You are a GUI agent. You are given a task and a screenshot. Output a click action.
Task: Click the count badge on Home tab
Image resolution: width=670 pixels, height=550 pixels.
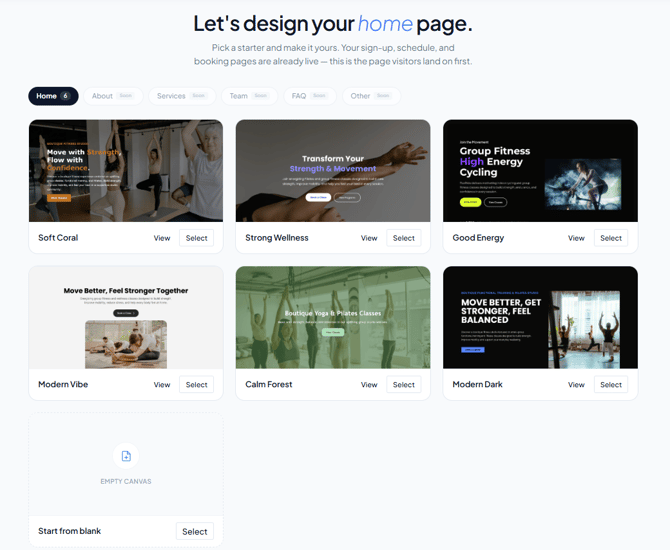[65, 96]
